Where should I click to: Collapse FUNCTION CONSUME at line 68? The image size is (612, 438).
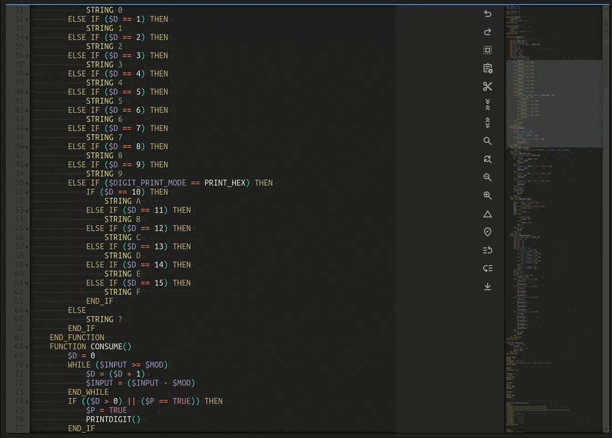pos(27,347)
